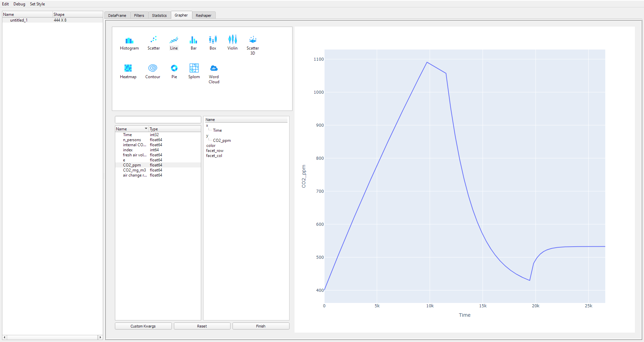Select the facet_row entry

click(215, 151)
